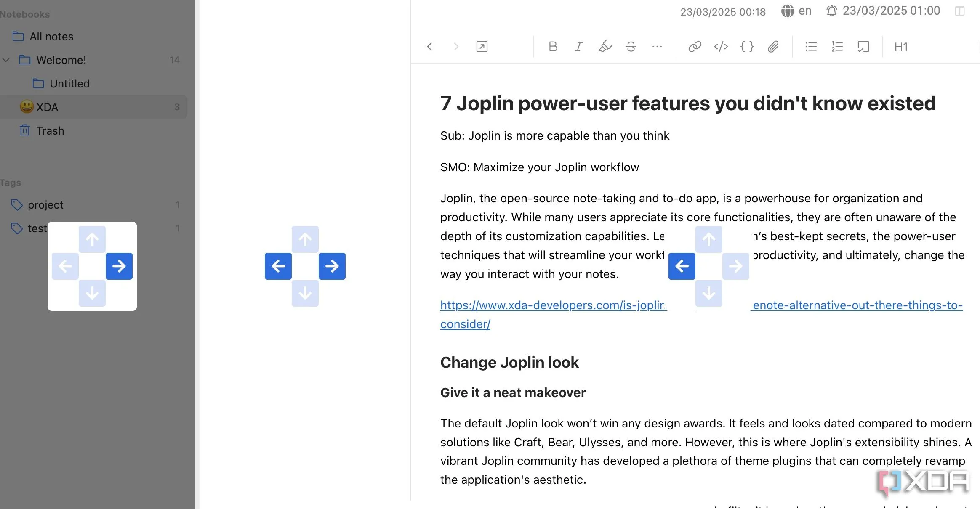This screenshot has height=509, width=980.
Task: Click the sidebar panel's faded left arrow
Action: pos(65,266)
